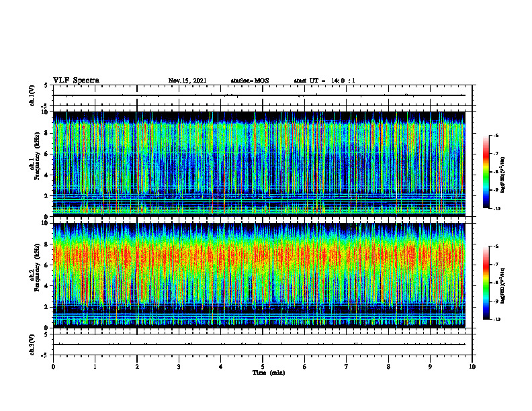Screen dimensions: 532x411
Task: Click the "8" kHz tick on ch.1 frequency axis
Action: [47, 133]
